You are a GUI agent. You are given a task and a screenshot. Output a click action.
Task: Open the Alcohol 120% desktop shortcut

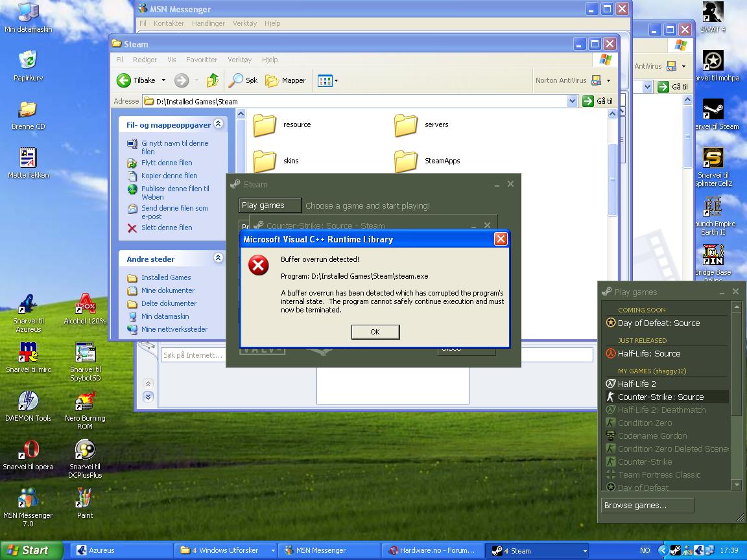tap(85, 305)
